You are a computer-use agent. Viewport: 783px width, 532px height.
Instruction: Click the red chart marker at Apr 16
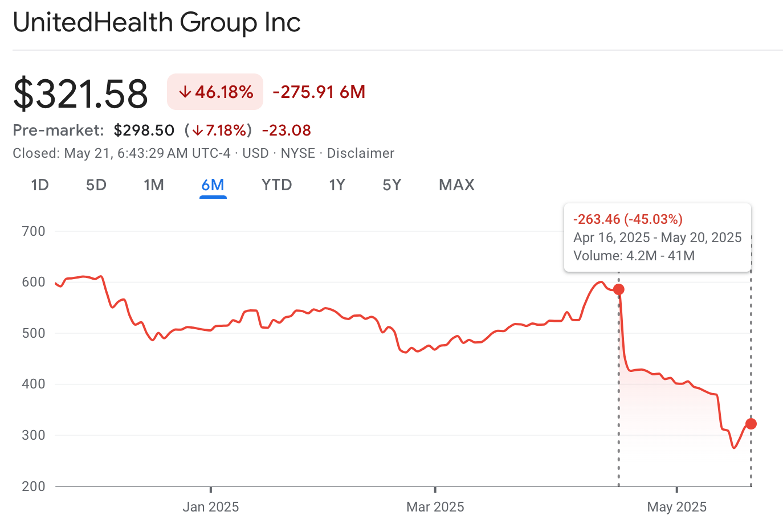[618, 289]
